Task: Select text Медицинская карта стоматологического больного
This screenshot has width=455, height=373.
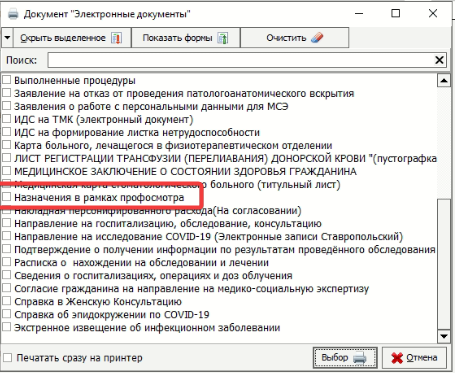Action: pos(177,184)
